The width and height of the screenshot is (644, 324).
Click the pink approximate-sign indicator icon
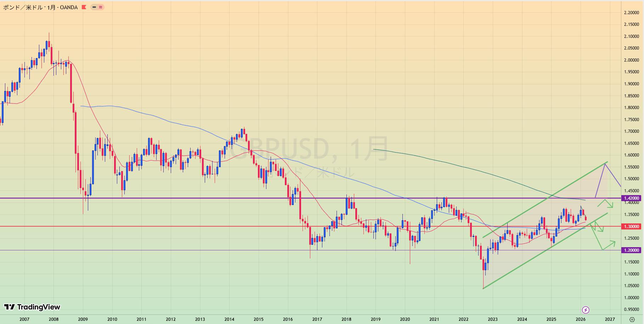pyautogui.click(x=101, y=7)
